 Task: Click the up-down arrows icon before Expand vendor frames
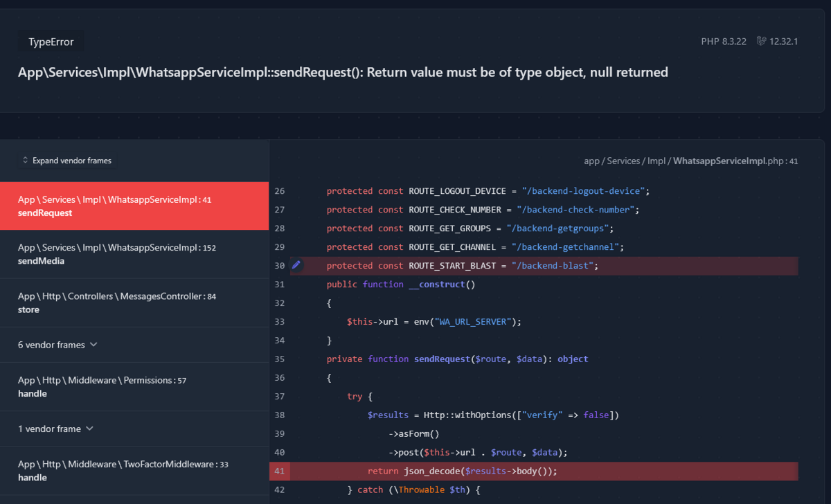[x=26, y=161]
